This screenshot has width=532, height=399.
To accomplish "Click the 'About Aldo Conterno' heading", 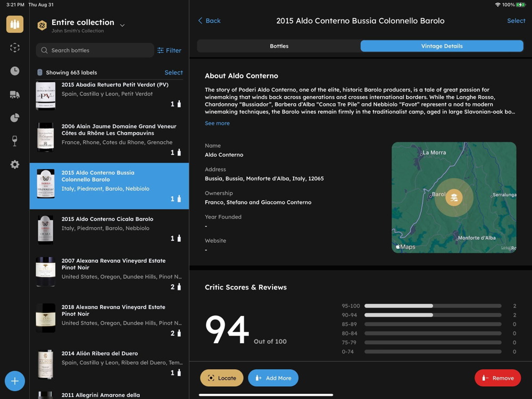I will (x=241, y=76).
